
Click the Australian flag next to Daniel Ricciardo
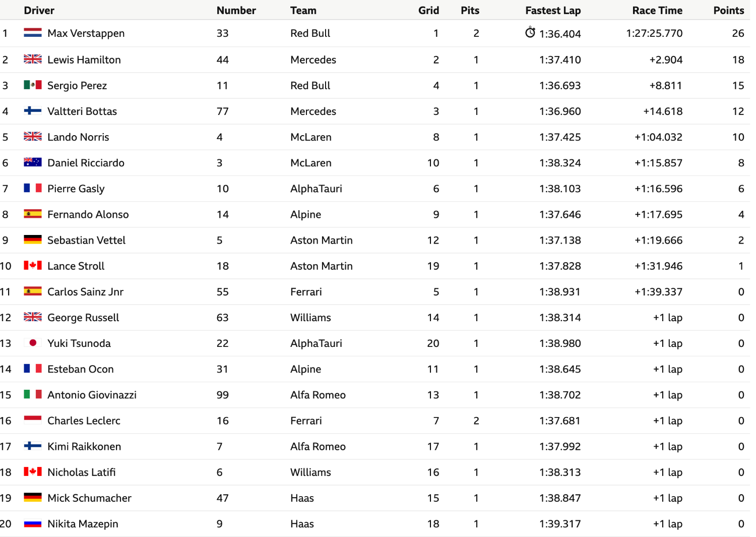coord(33,162)
